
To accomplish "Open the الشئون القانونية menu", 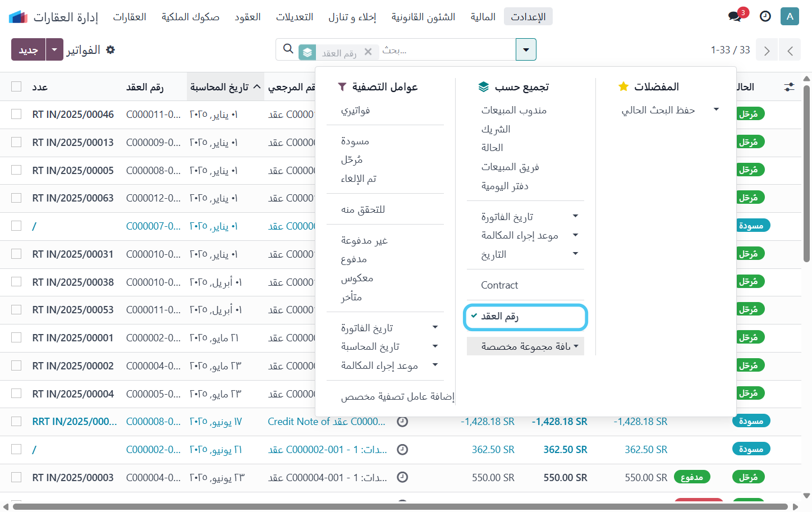I will coord(423,17).
